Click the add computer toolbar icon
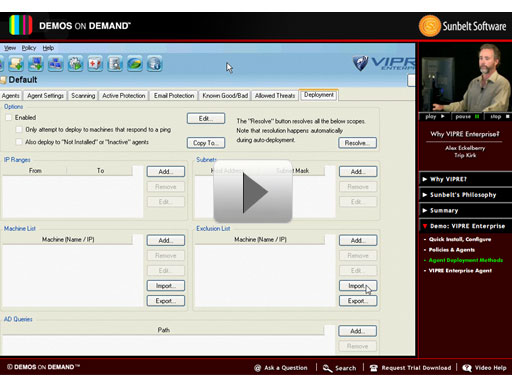The height and width of the screenshot is (384, 512). [36, 63]
